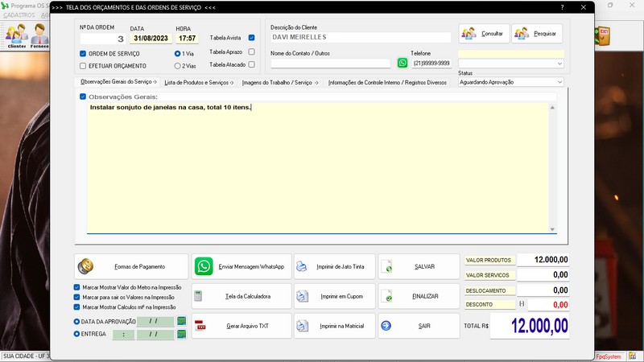644x362 pixels.
Task: Click Pesquisar client button
Action: click(537, 33)
